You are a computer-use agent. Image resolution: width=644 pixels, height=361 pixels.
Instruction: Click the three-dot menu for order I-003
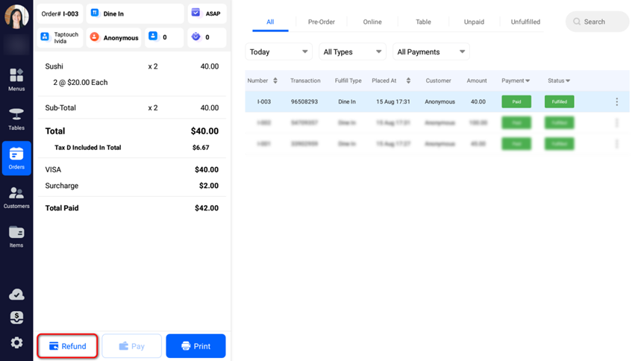616,101
